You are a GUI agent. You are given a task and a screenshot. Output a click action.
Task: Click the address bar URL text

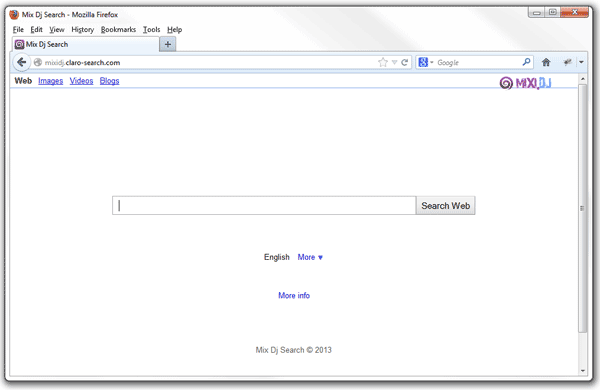(82, 62)
